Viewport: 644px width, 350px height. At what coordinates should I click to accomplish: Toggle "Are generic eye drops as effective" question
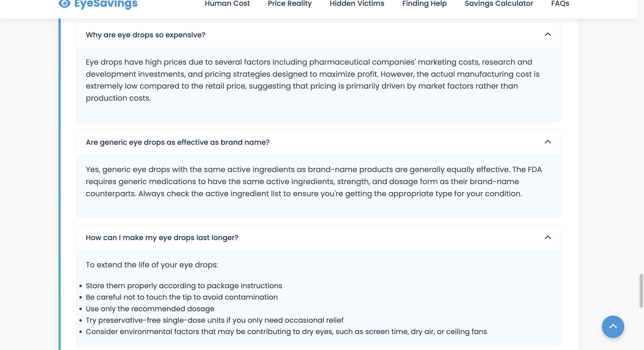click(177, 142)
